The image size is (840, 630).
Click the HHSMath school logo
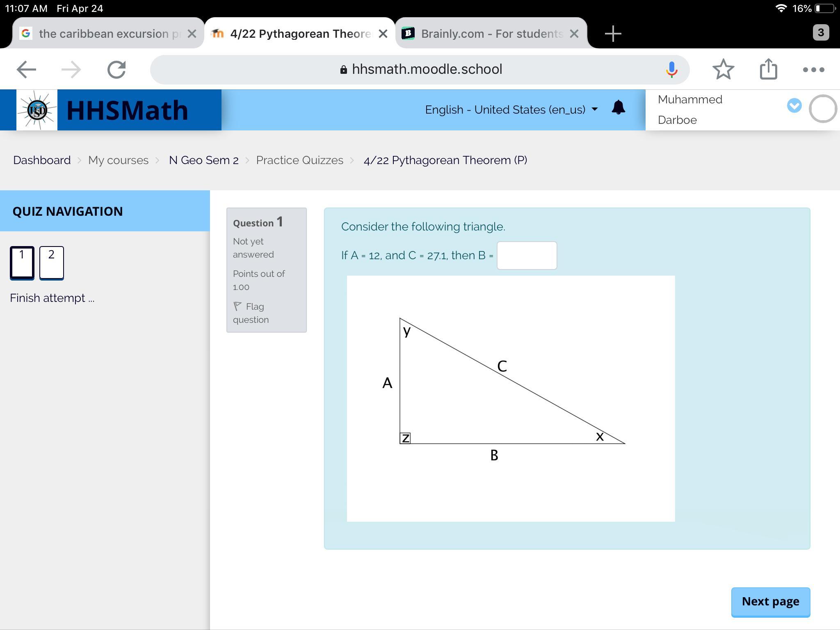[37, 110]
